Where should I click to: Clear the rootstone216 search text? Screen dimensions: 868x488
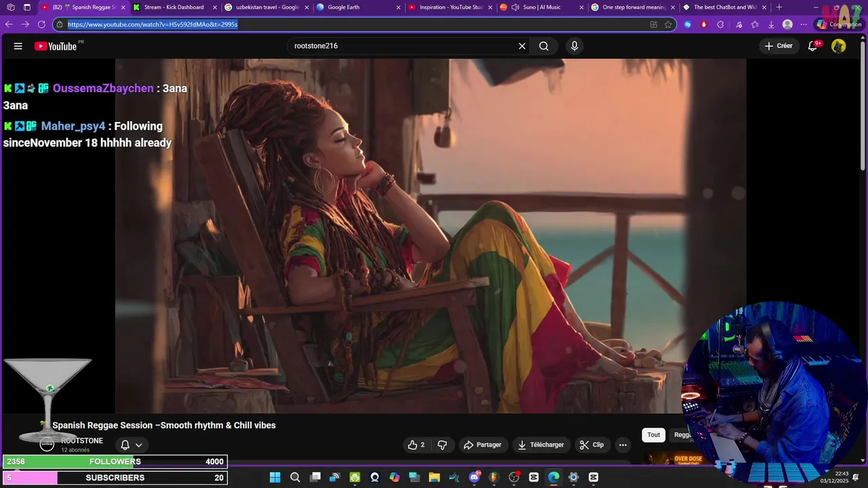tap(522, 46)
